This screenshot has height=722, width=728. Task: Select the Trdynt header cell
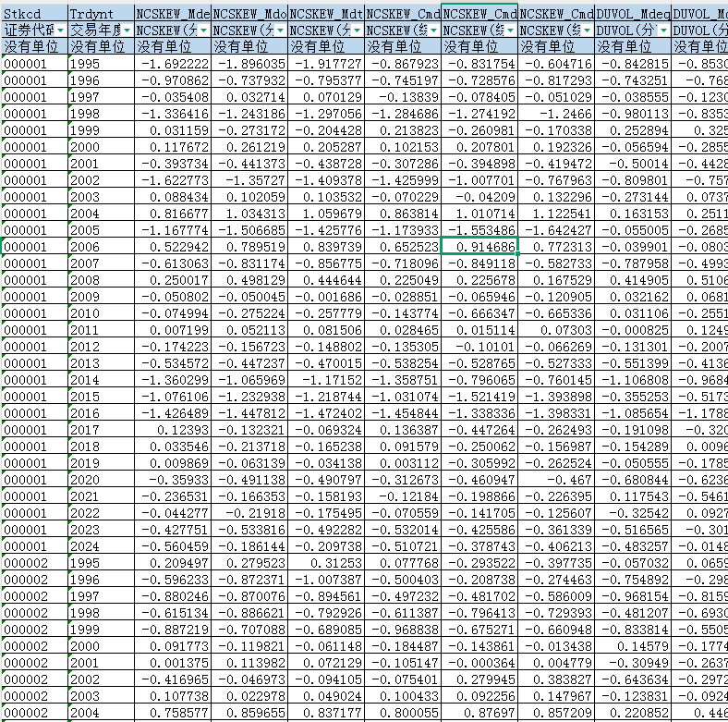pyautogui.click(x=101, y=14)
